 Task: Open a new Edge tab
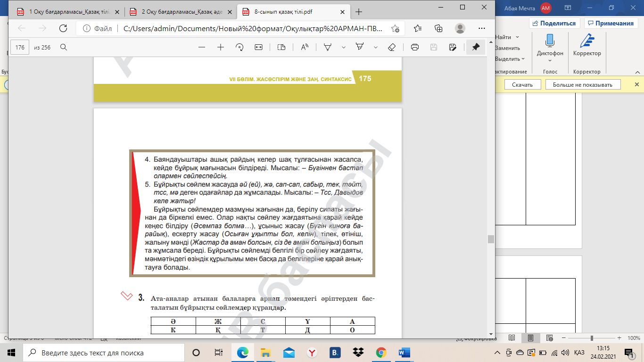(359, 12)
